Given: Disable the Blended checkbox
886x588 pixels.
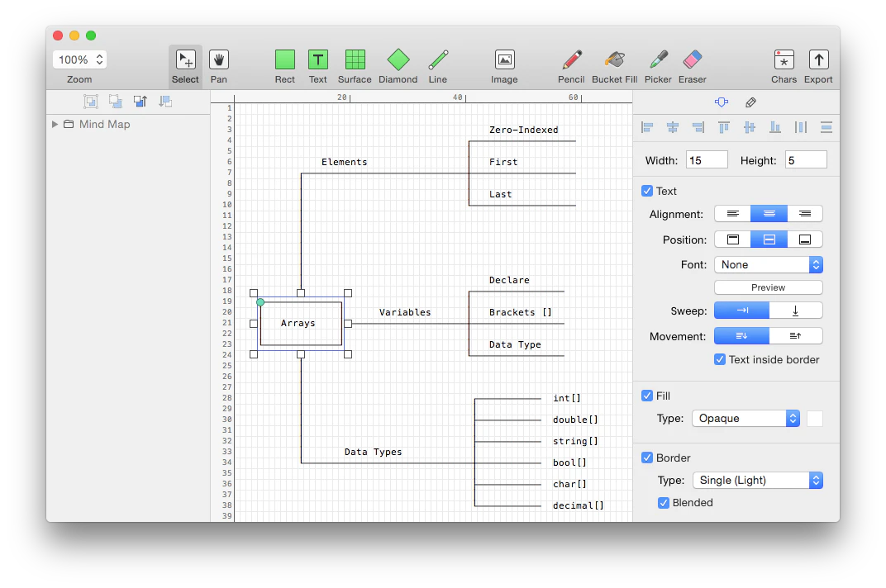Looking at the screenshot, I should 664,502.
